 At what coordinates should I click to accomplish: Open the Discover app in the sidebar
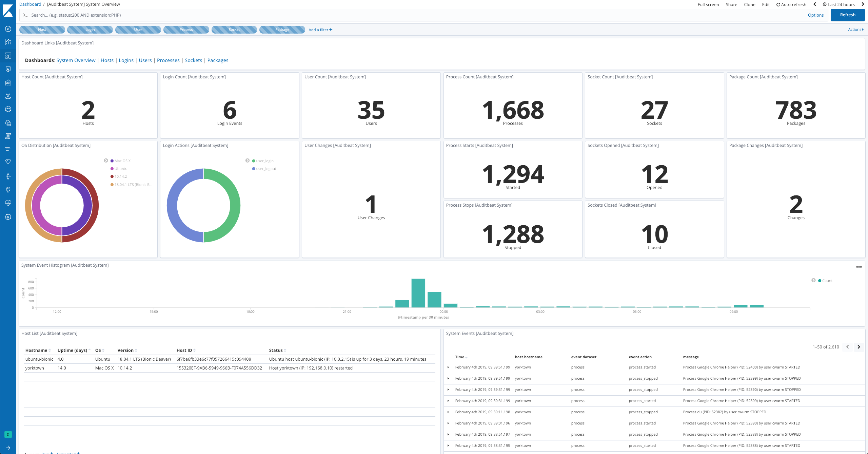[x=8, y=30]
